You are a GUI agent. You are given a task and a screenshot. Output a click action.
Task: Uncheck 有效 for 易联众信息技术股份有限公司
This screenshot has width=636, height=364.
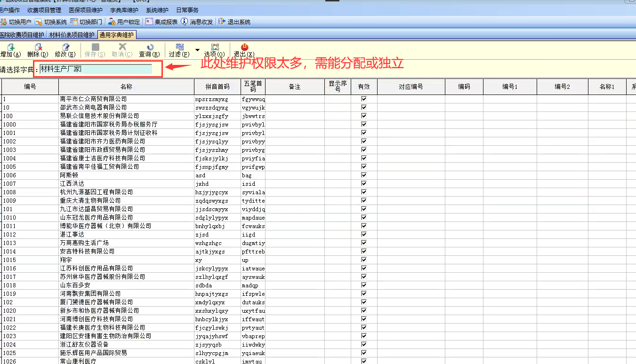pyautogui.click(x=363, y=116)
